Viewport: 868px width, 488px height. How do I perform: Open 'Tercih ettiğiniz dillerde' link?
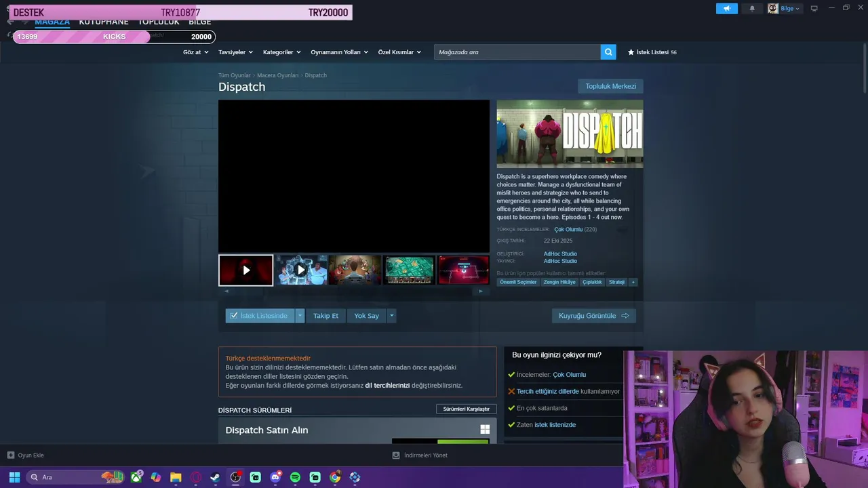(x=548, y=392)
